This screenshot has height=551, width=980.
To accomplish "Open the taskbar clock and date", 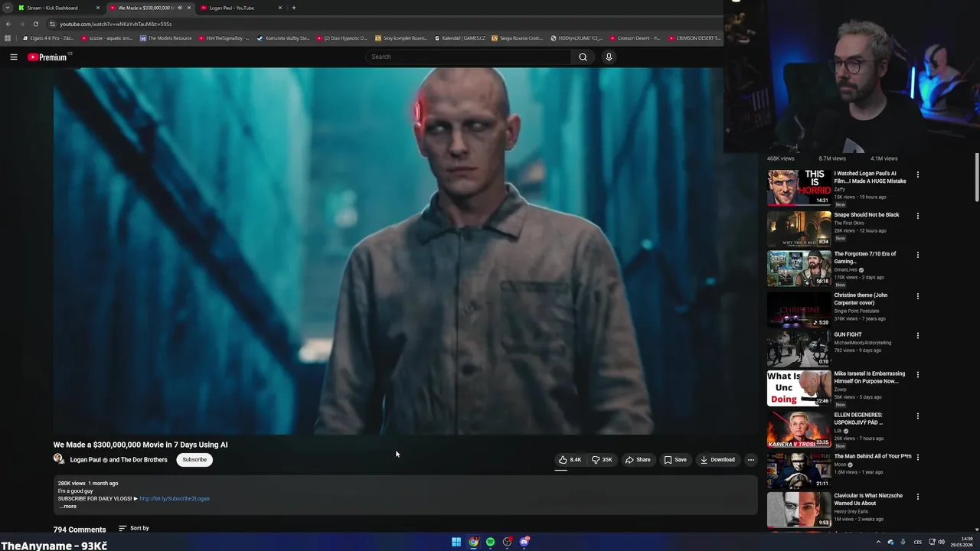I will pyautogui.click(x=962, y=542).
